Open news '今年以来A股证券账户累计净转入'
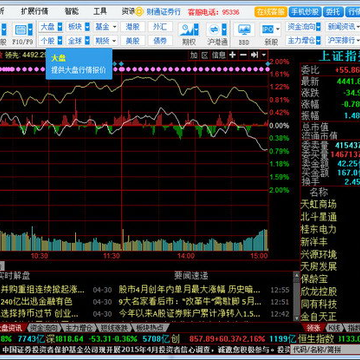This screenshot has height=360, width=360. point(190,314)
